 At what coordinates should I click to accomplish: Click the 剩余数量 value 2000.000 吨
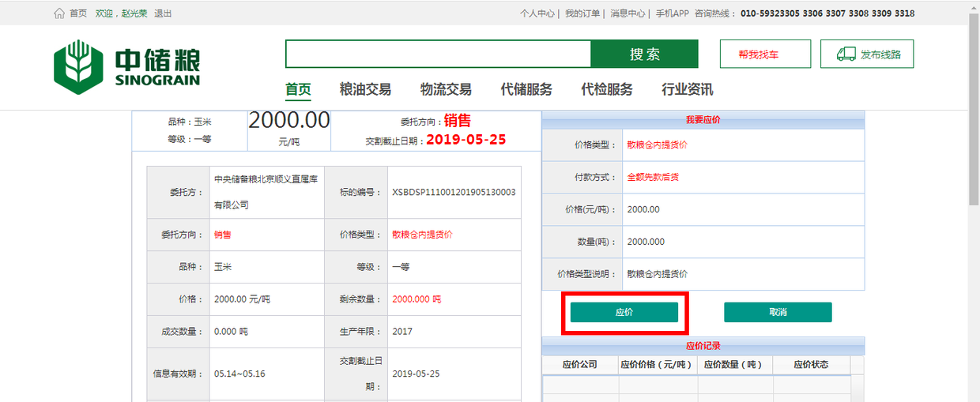click(x=416, y=299)
